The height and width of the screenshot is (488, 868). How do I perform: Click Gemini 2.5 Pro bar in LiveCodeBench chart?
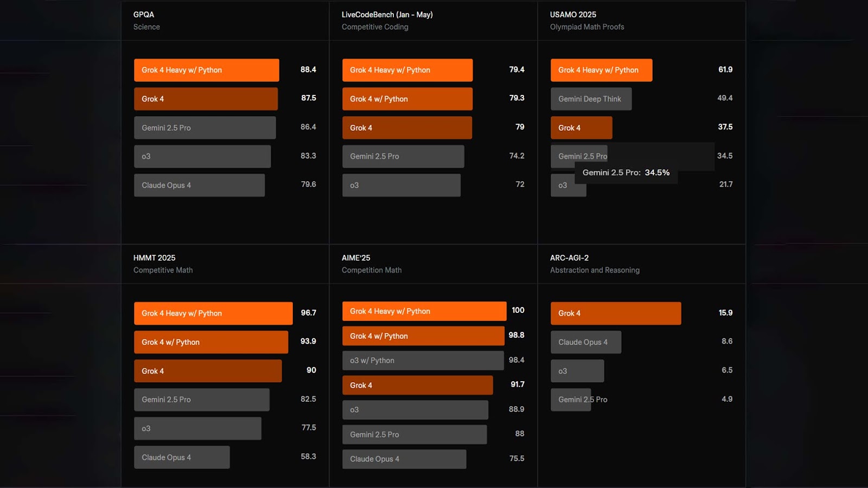tap(403, 156)
